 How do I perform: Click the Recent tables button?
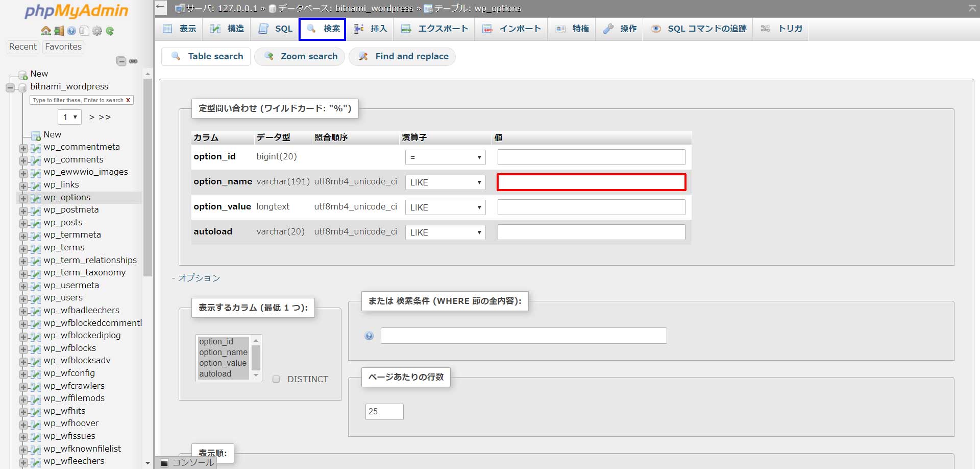tap(23, 46)
